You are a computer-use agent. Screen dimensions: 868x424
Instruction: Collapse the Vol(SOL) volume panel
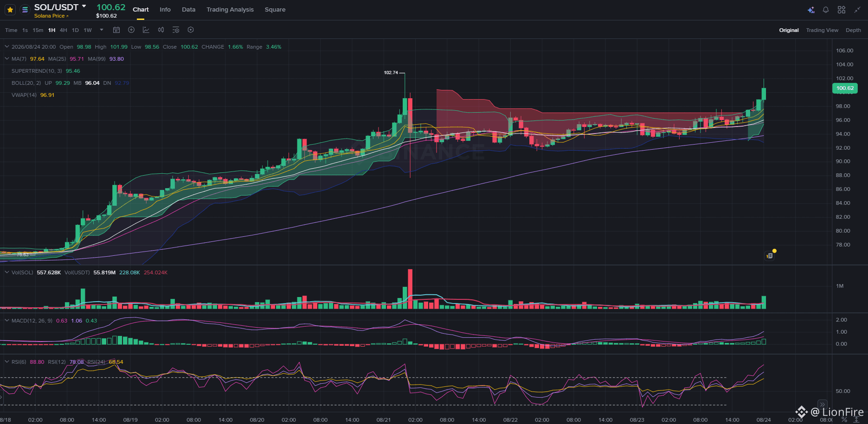click(x=7, y=272)
